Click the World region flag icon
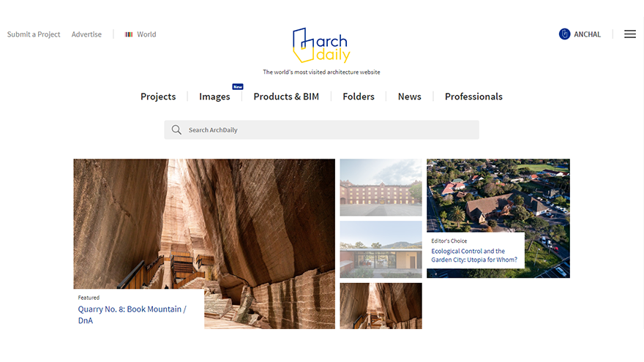The height and width of the screenshot is (362, 644). [129, 34]
